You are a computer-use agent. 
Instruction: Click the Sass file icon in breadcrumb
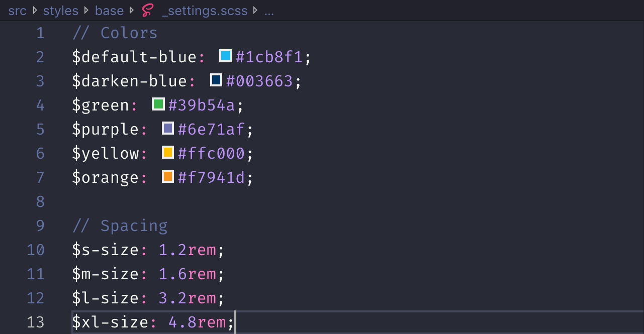(x=147, y=10)
